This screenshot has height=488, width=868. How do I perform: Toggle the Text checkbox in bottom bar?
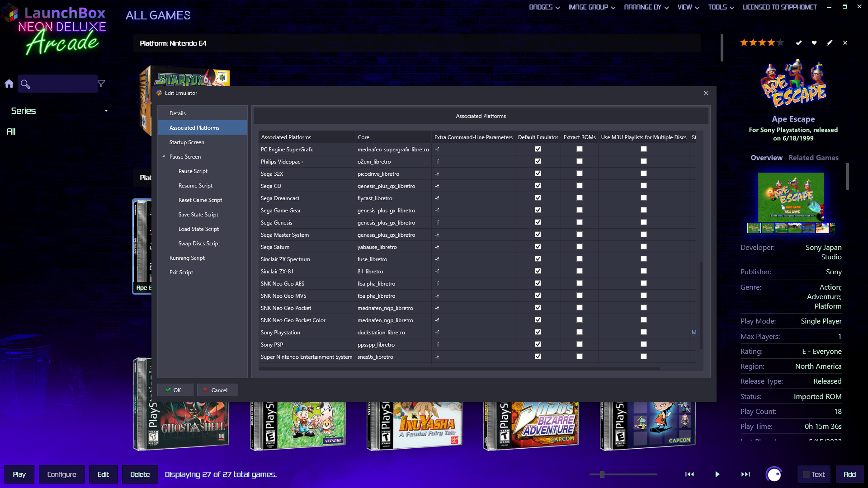[806, 474]
